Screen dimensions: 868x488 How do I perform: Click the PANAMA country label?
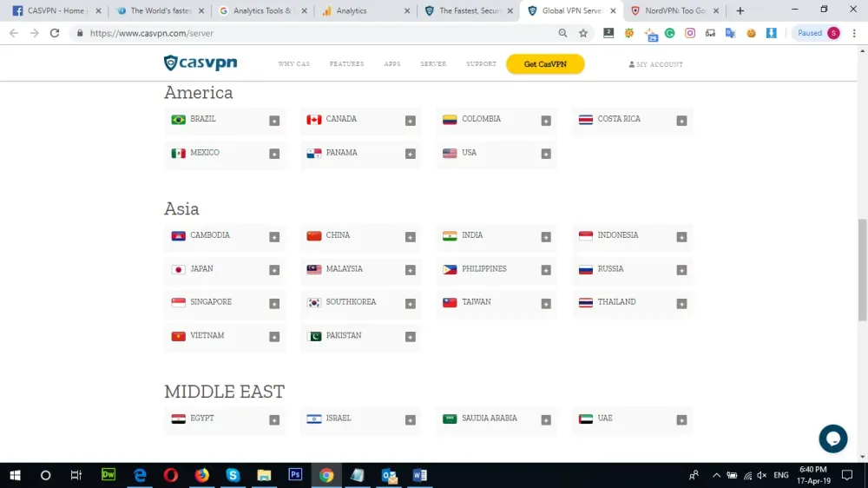click(341, 152)
